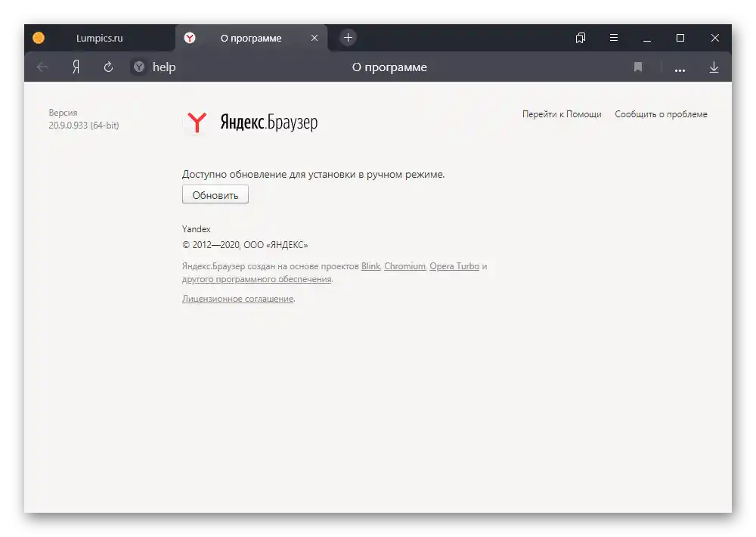The height and width of the screenshot is (537, 756).
Task: Click the Доступно обновление message text
Action: (314, 174)
